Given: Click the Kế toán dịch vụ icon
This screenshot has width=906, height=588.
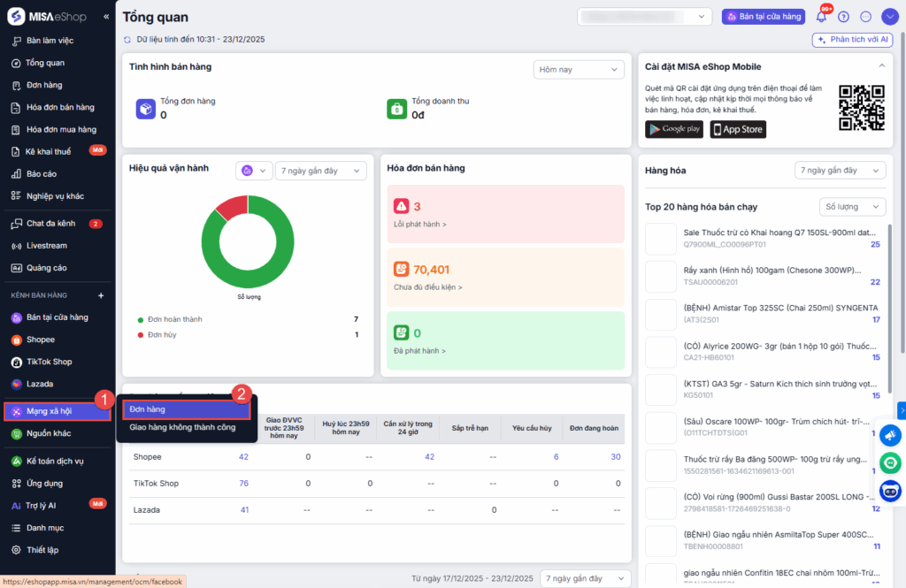Looking at the screenshot, I should [x=16, y=461].
